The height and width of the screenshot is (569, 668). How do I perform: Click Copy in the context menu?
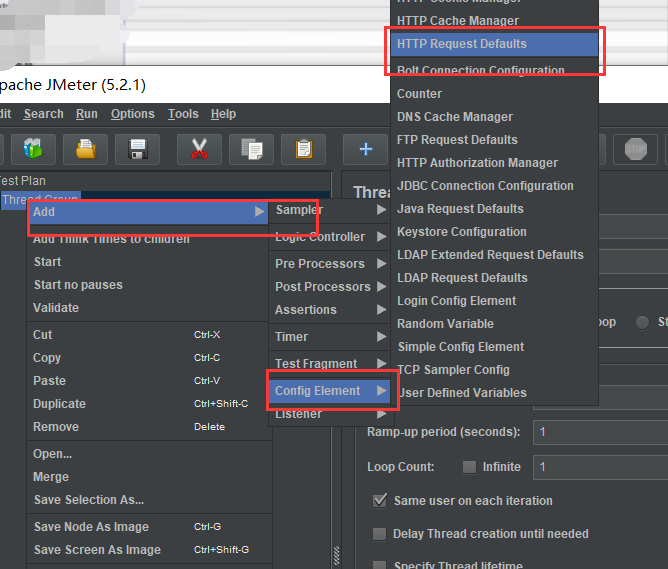[x=148, y=358]
